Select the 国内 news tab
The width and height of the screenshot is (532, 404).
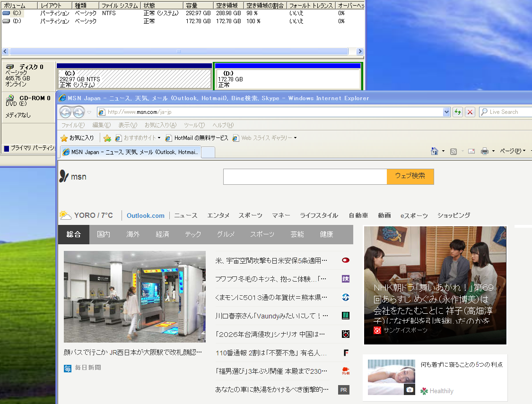point(104,234)
